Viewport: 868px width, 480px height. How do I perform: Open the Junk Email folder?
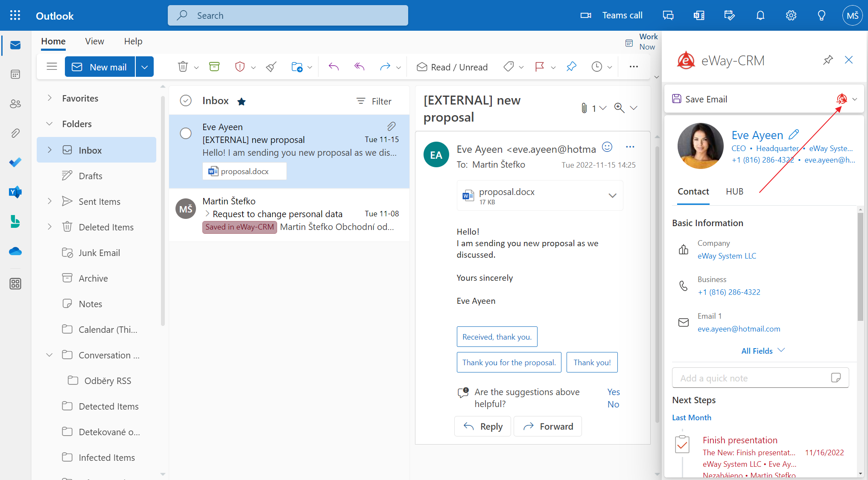click(x=99, y=253)
